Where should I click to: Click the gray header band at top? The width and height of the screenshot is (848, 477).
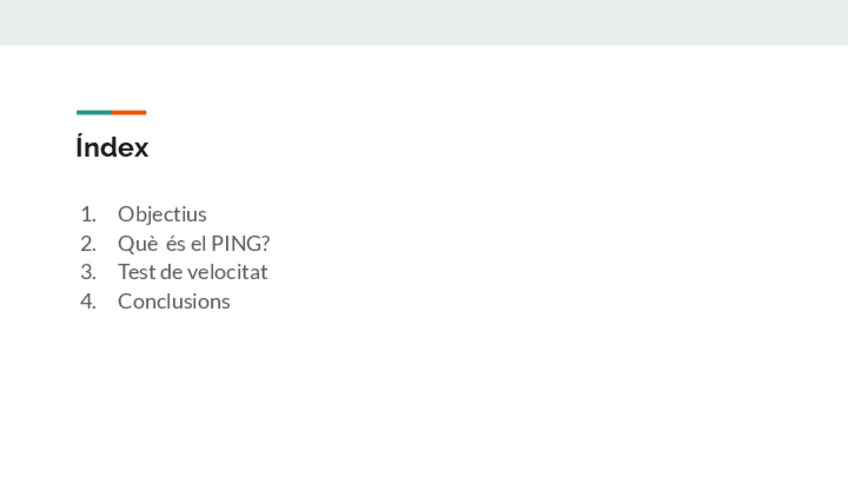point(424,22)
